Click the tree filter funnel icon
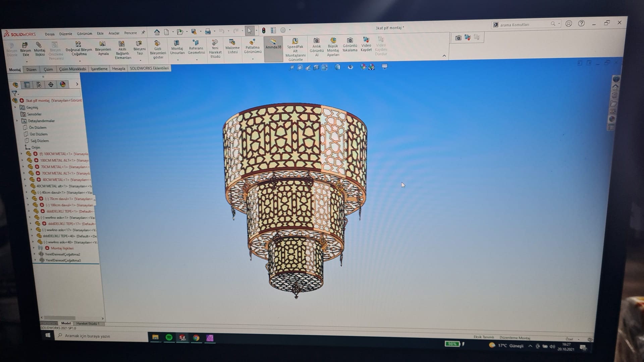The width and height of the screenshot is (644, 362). [x=14, y=93]
